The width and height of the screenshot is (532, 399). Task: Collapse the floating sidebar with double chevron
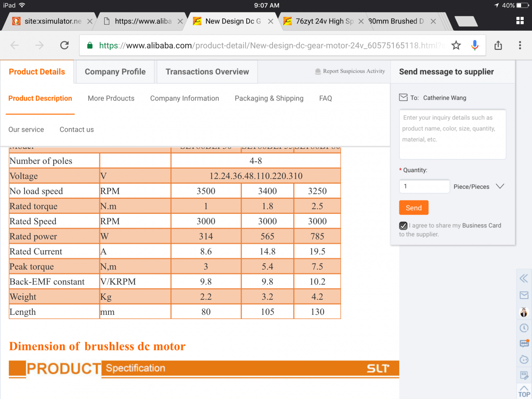[x=524, y=278]
